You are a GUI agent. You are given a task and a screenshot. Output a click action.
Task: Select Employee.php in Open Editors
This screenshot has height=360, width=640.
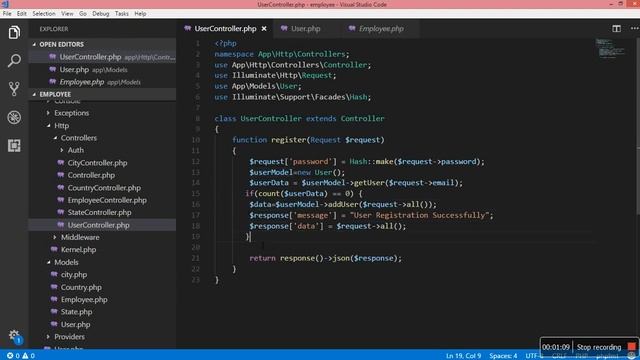coord(102,82)
